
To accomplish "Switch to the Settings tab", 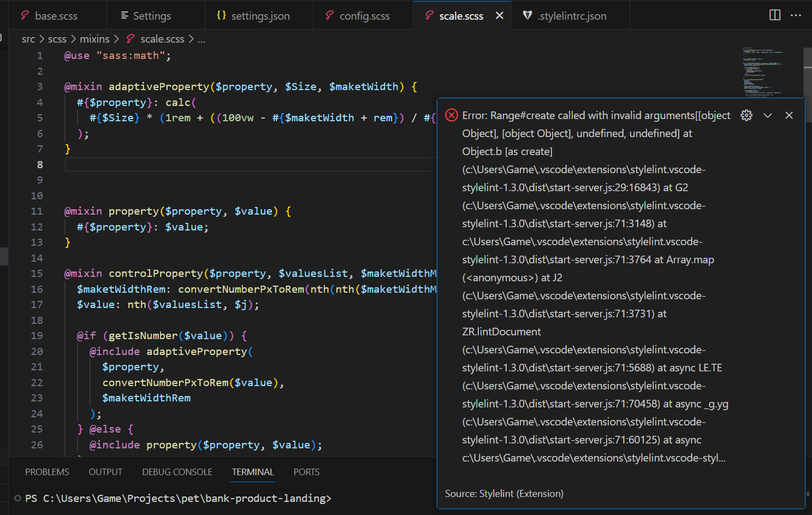I will coord(152,16).
